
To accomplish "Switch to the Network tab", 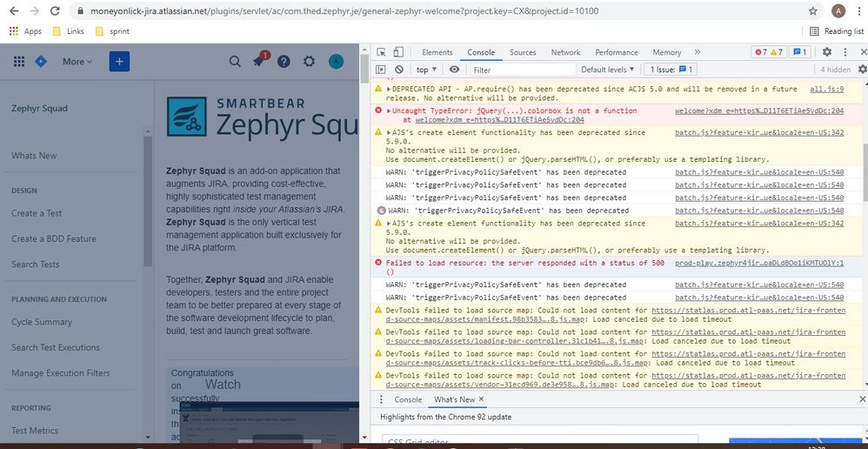I will (565, 52).
